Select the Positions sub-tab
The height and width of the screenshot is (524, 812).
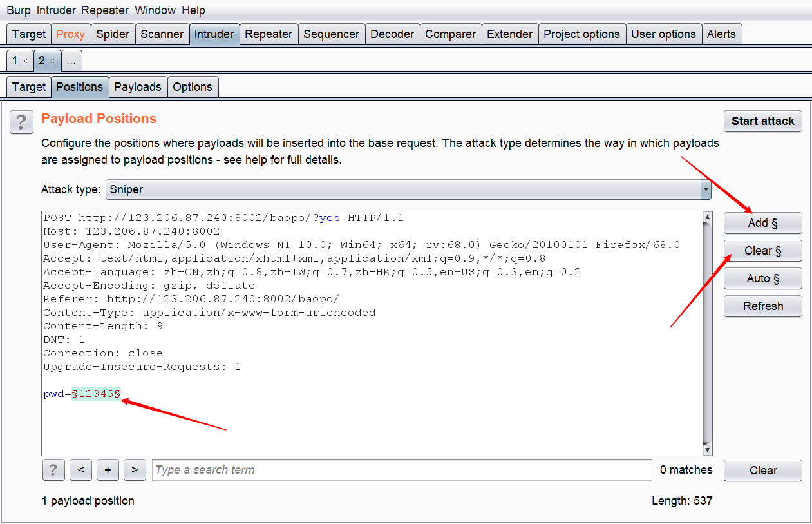(x=80, y=87)
